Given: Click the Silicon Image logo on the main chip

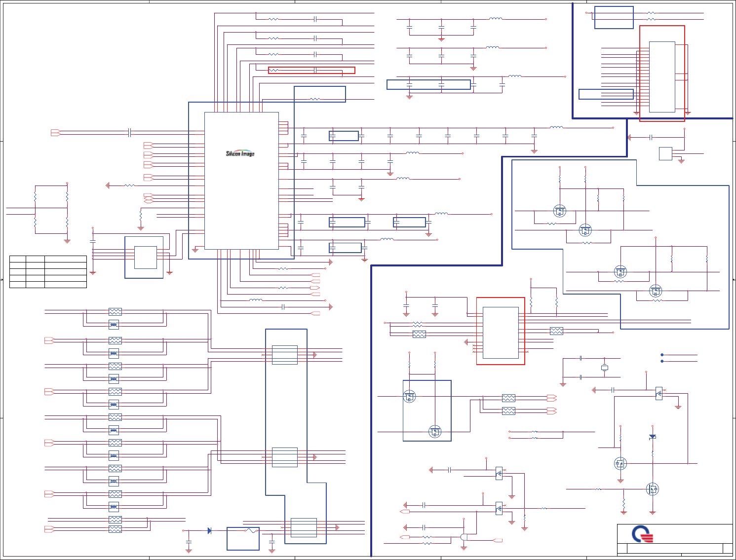Looking at the screenshot, I should [x=240, y=153].
